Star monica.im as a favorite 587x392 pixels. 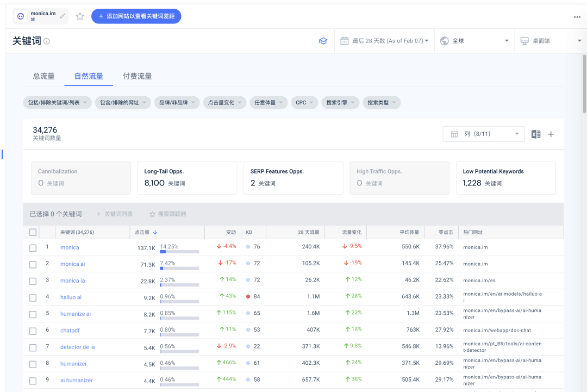[x=80, y=16]
